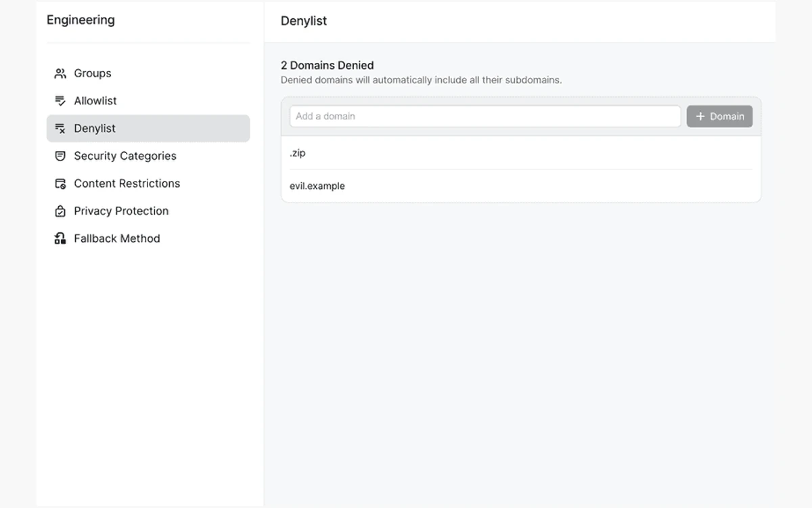The image size is (812, 508).
Task: Open Security Categories settings
Action: [x=148, y=156]
